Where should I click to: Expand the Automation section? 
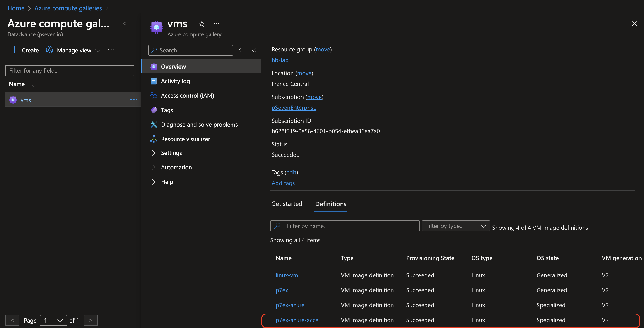[176, 167]
